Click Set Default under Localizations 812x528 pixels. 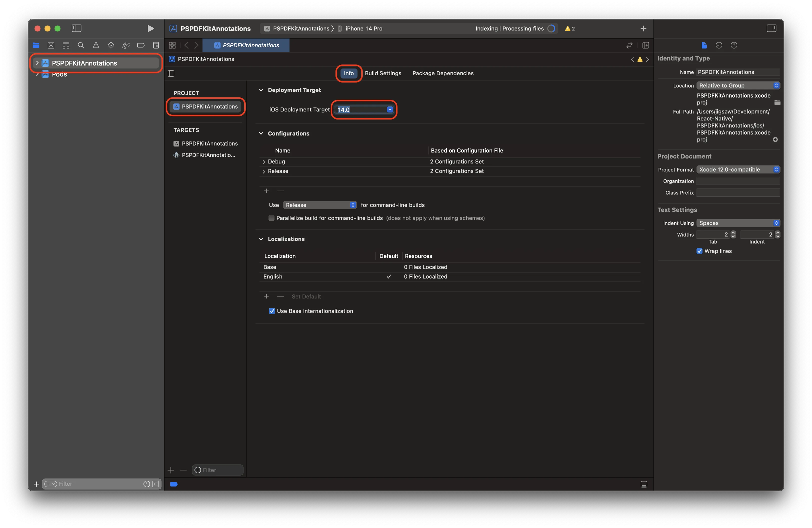(306, 296)
